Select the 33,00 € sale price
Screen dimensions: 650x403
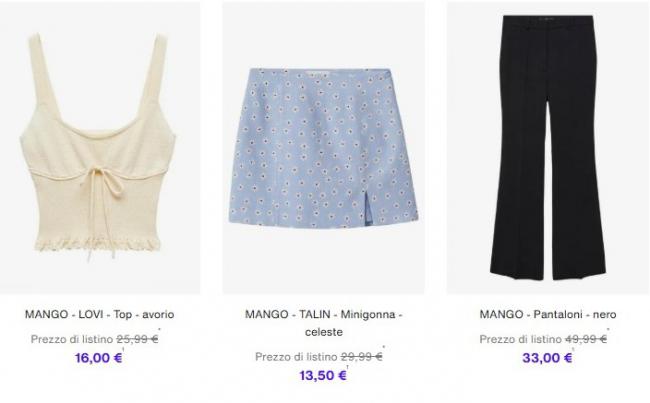(x=547, y=357)
